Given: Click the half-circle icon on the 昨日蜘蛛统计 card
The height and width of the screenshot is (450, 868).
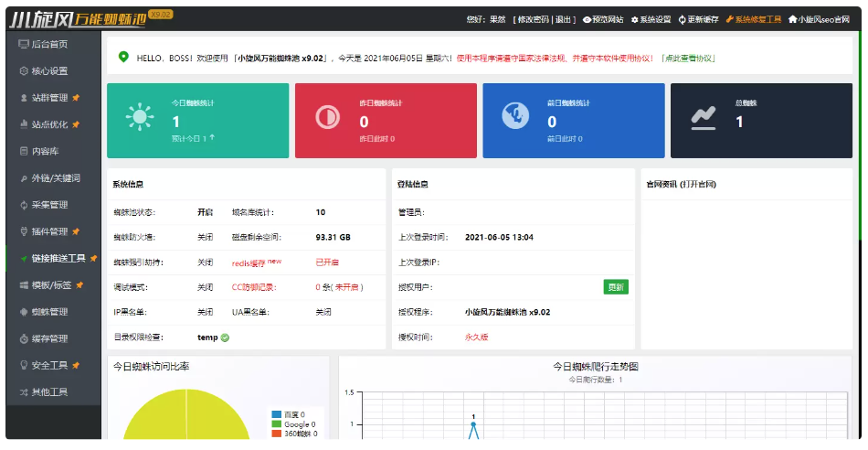Looking at the screenshot, I should (x=328, y=117).
